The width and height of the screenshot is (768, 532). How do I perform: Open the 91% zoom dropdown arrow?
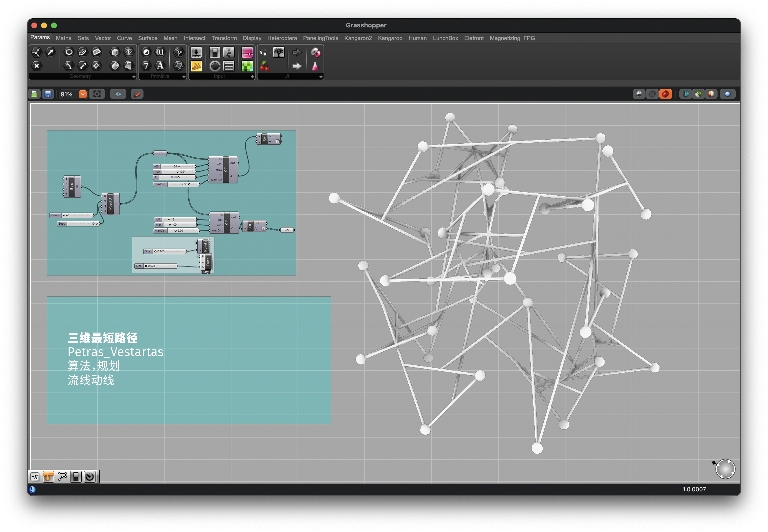[x=82, y=94]
